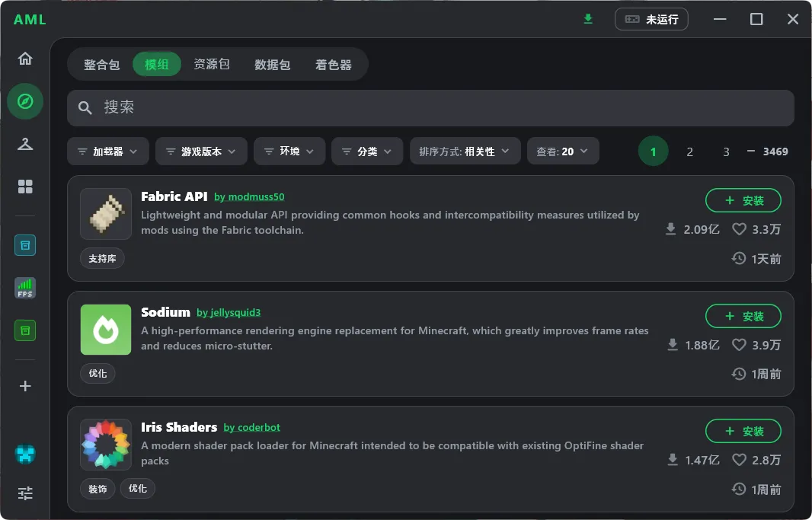Open the FPS instance icon

[x=25, y=288]
